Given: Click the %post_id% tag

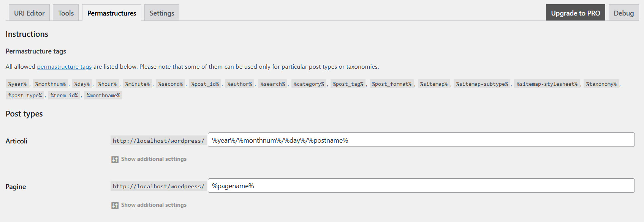Looking at the screenshot, I should click(205, 84).
